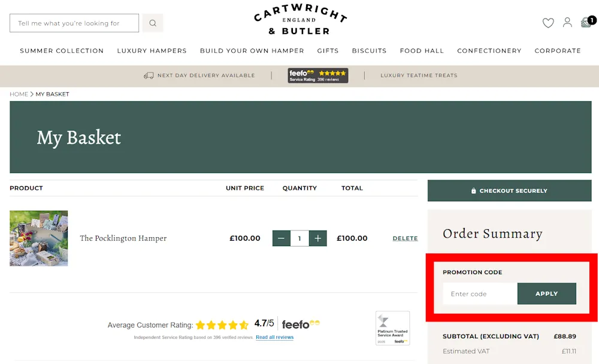Open the Confectionery menu
The width and height of the screenshot is (599, 364).
489,51
